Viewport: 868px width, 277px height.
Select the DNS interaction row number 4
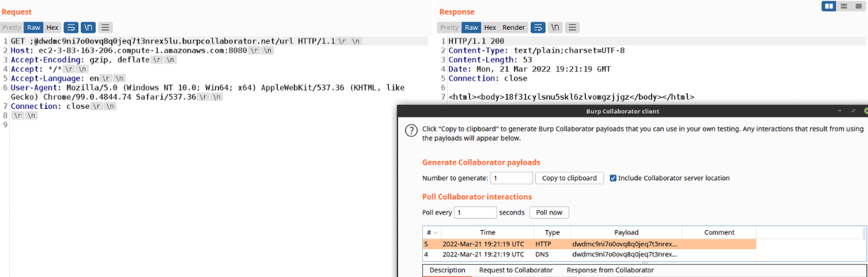589,254
